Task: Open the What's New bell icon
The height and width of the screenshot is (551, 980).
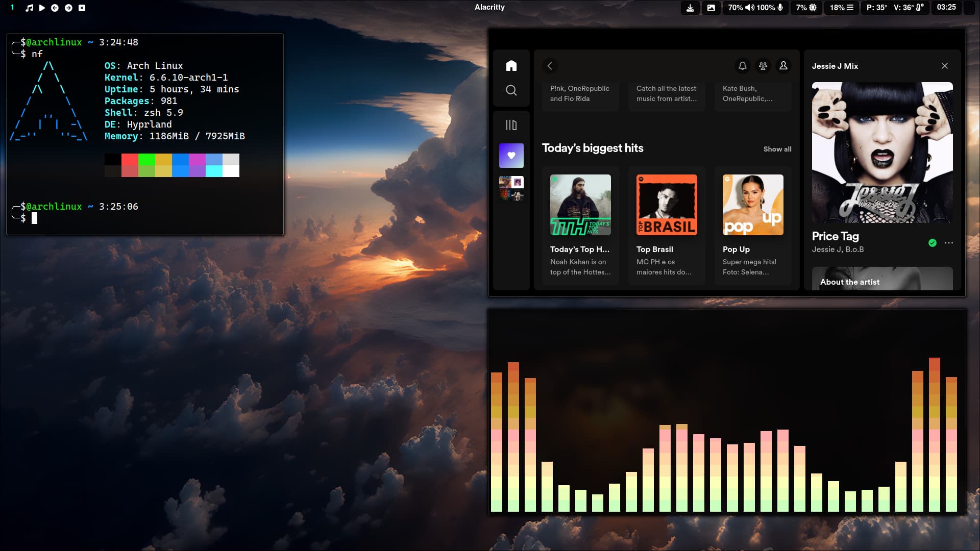Action: 742,66
